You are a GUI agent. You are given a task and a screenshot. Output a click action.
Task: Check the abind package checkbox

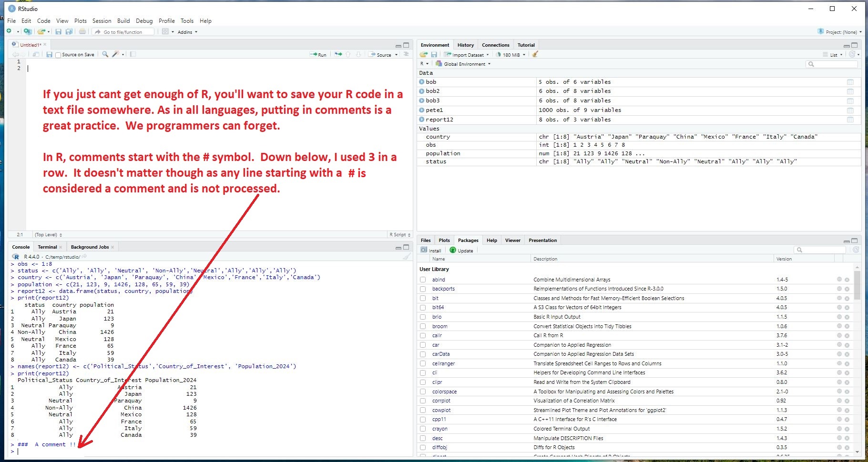point(423,280)
